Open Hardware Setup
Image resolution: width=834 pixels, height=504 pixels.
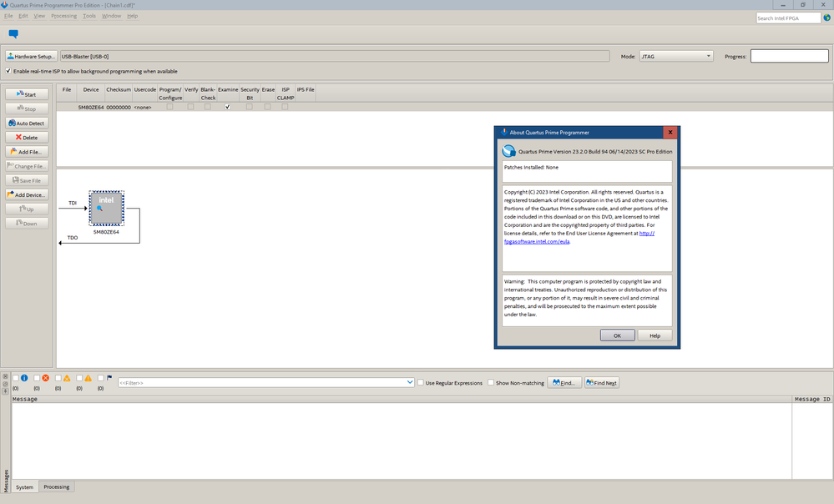coord(31,57)
